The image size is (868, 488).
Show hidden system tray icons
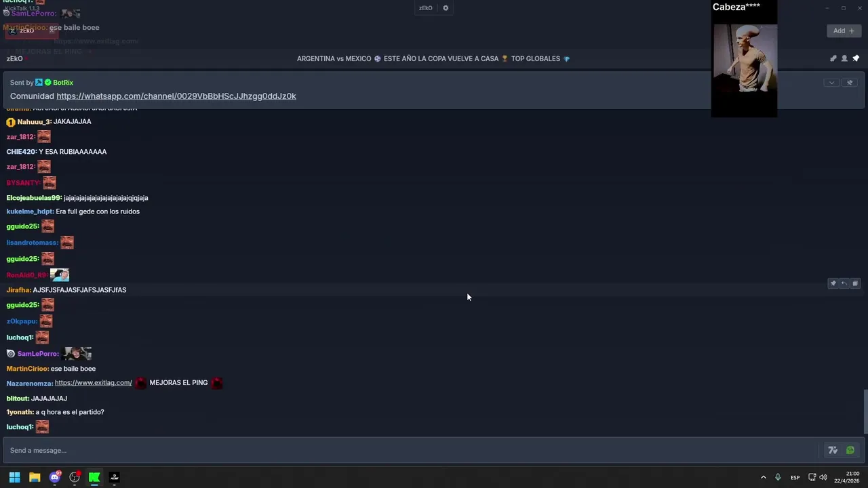pyautogui.click(x=763, y=477)
